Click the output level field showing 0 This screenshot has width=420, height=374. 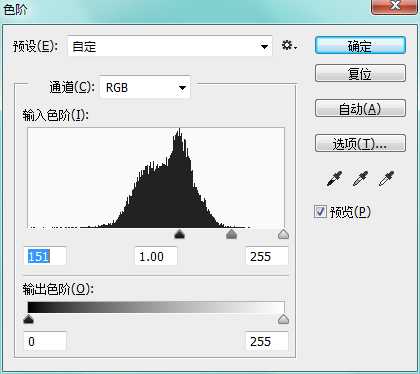45,341
